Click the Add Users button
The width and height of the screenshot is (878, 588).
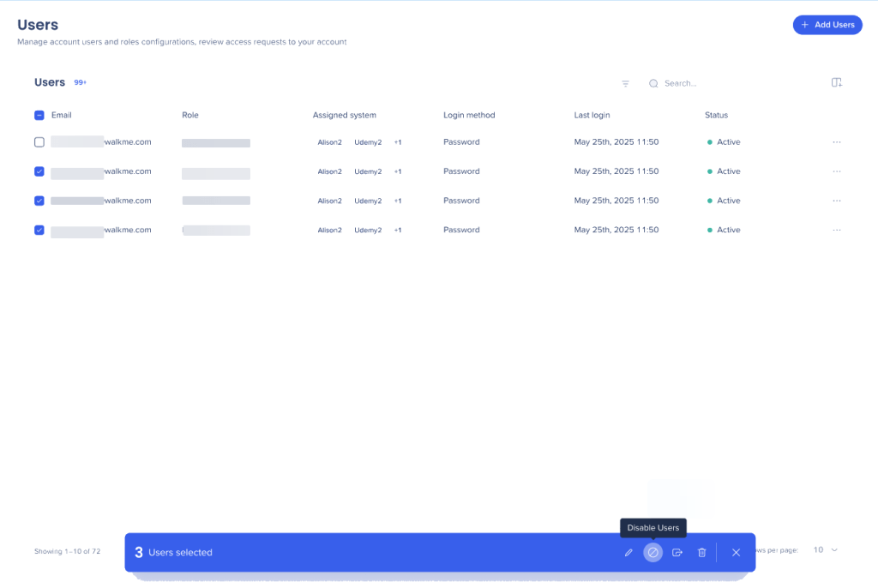coord(827,25)
